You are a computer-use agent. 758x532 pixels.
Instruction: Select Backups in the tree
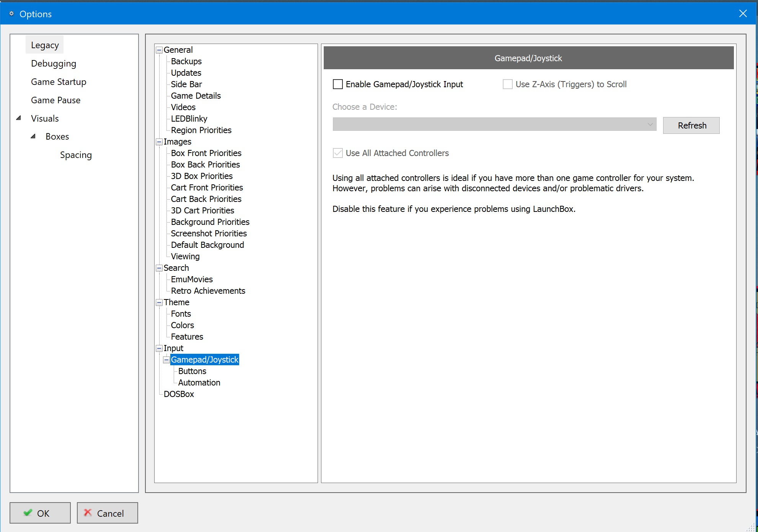point(186,61)
